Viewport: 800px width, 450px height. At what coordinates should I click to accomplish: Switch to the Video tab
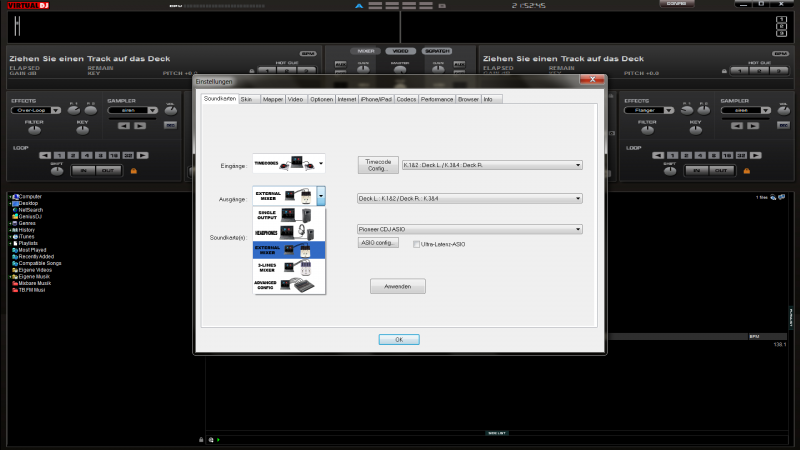[x=295, y=99]
